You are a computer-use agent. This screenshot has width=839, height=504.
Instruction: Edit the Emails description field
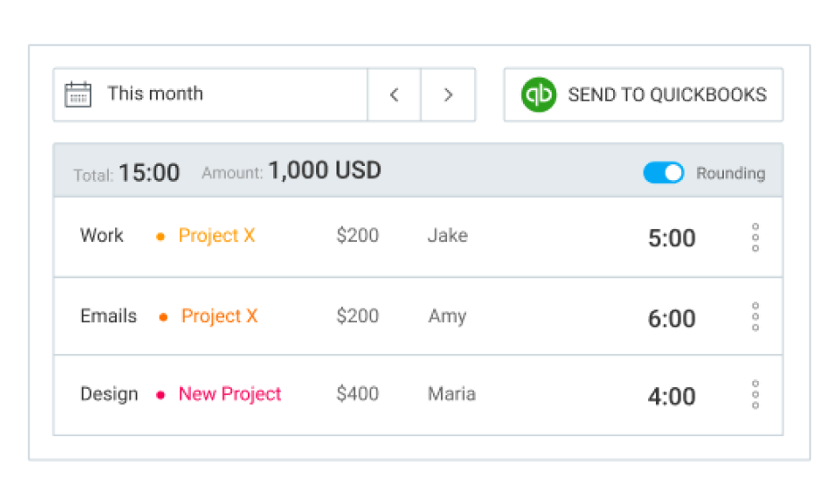click(x=108, y=316)
